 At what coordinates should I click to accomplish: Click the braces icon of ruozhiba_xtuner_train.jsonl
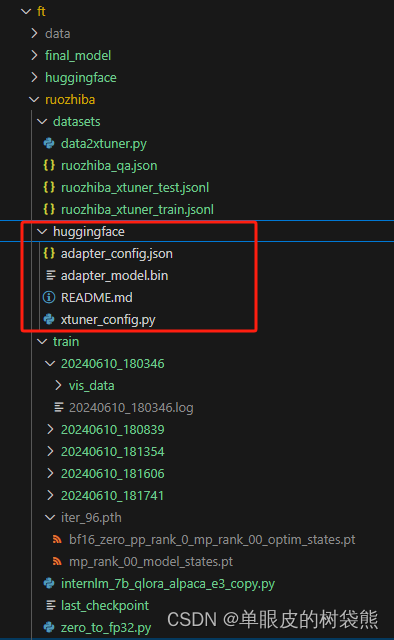(x=49, y=209)
